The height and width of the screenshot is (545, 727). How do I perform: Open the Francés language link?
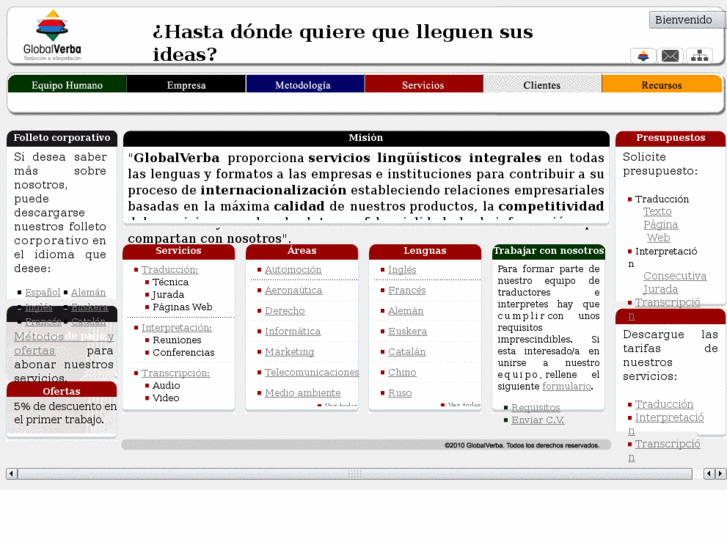[x=407, y=290]
